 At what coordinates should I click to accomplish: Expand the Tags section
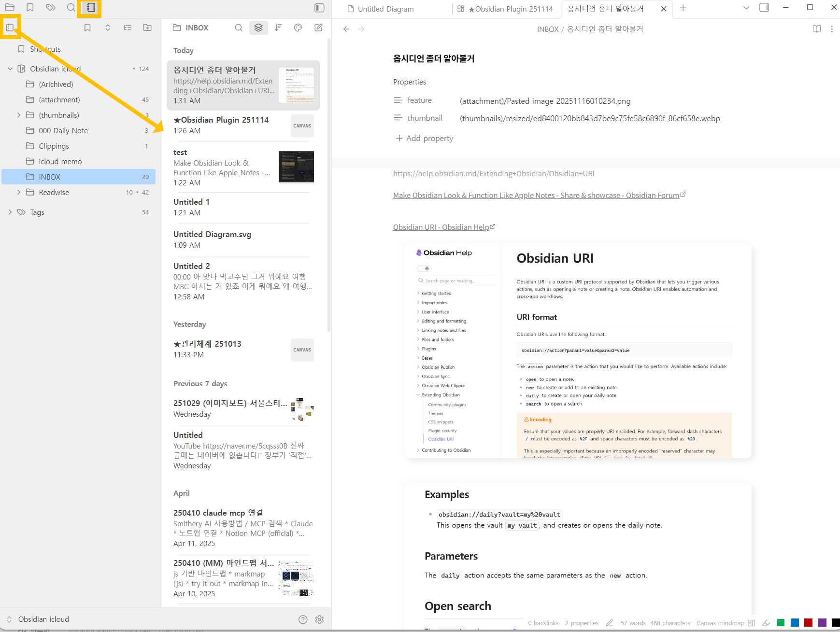10,212
